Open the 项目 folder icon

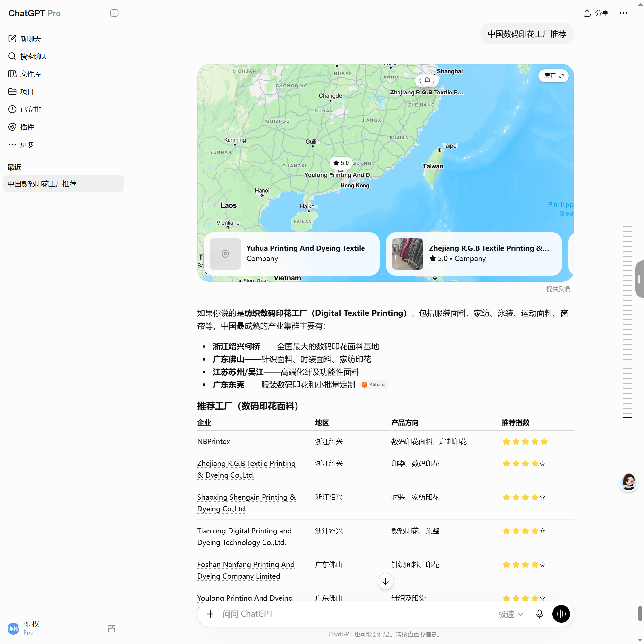click(x=12, y=91)
